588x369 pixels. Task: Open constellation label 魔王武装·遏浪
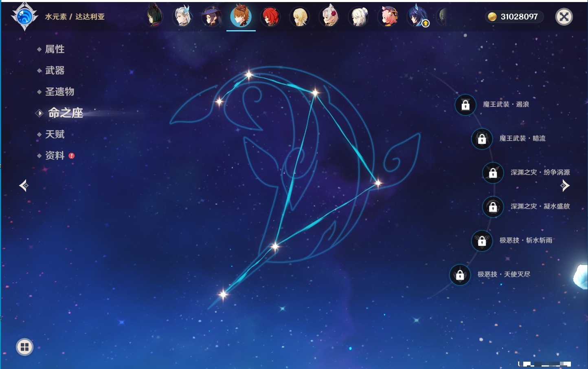click(x=506, y=104)
